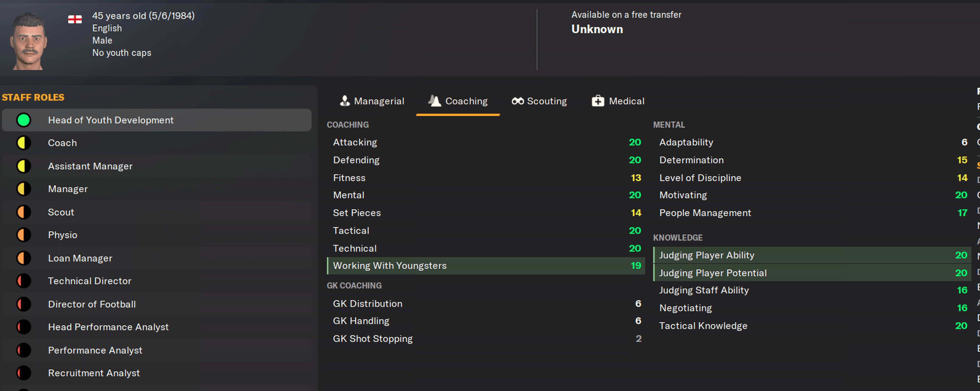The width and height of the screenshot is (980, 391).
Task: Click orange suitability circle beside Scout
Action: (24, 212)
